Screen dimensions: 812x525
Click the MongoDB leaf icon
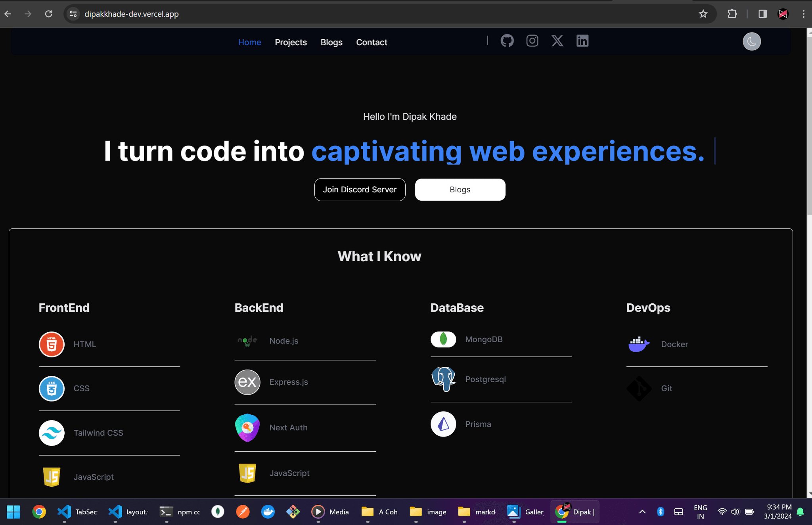[x=443, y=339]
